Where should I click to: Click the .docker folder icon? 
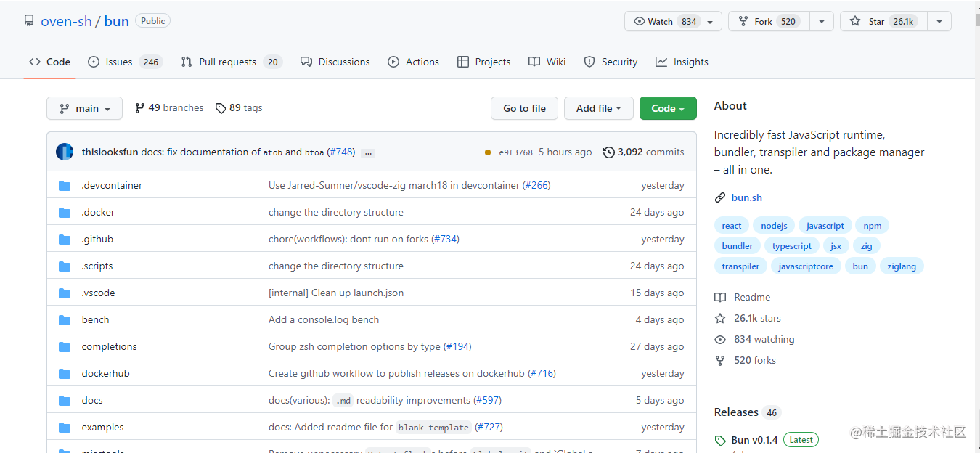[x=65, y=213]
